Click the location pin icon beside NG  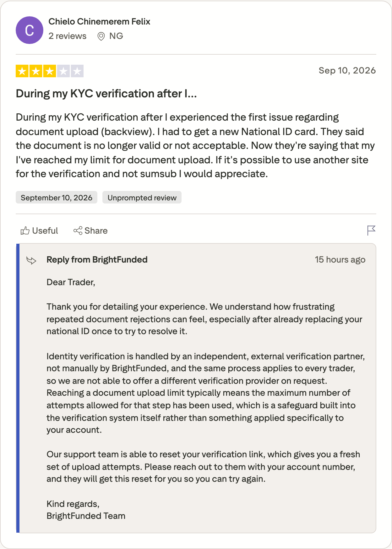(x=101, y=36)
